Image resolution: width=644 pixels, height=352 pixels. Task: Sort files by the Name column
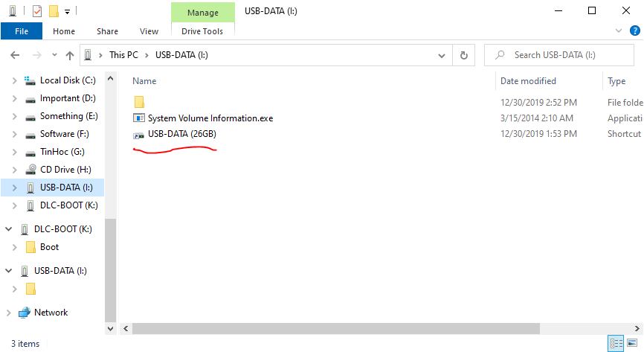point(144,81)
